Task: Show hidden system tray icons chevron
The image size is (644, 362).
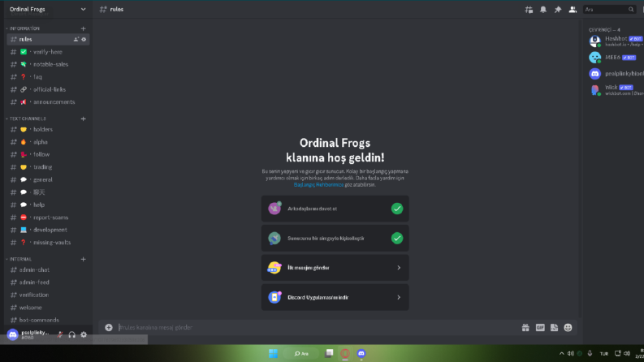Action: pos(561,353)
